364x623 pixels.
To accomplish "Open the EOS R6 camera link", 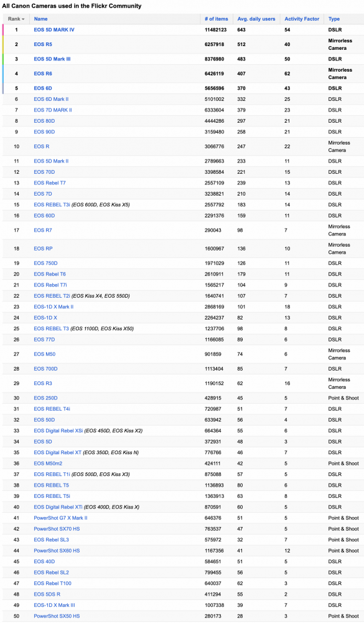I will pyautogui.click(x=43, y=74).
